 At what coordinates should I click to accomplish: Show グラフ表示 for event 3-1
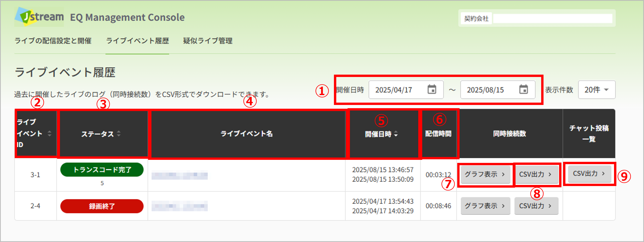[x=485, y=174]
